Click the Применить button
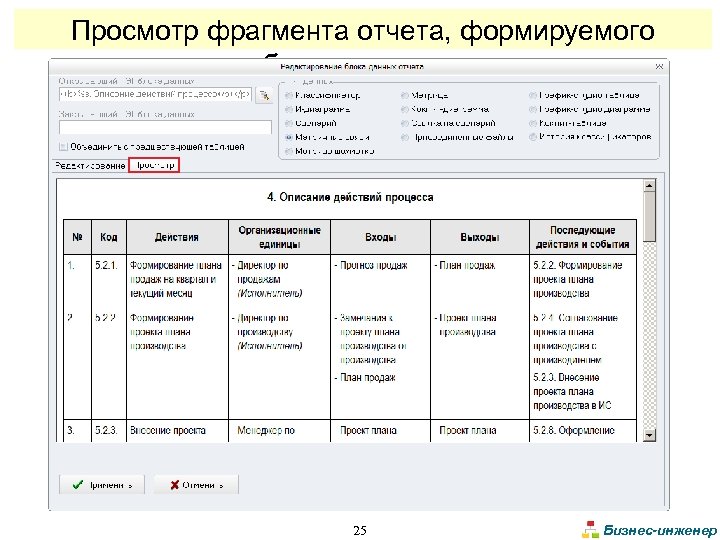720x540 pixels. pos(102,485)
